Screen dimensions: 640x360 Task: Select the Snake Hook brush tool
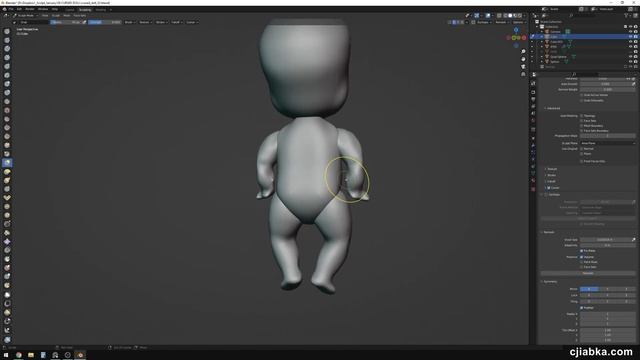7,180
